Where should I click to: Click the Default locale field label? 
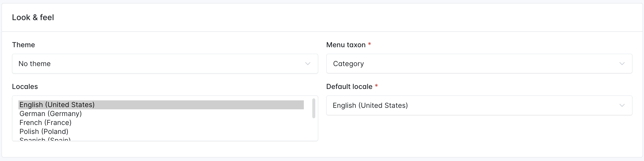(x=349, y=87)
